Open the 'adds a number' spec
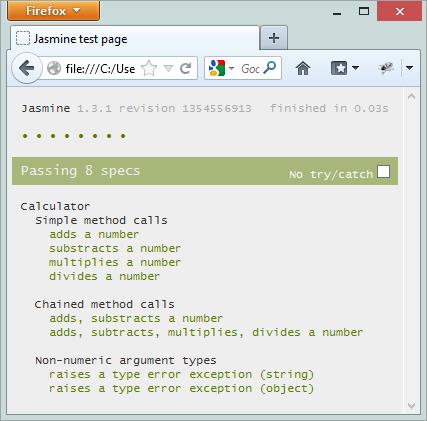Viewport: 427px width, 421px height. 94,234
